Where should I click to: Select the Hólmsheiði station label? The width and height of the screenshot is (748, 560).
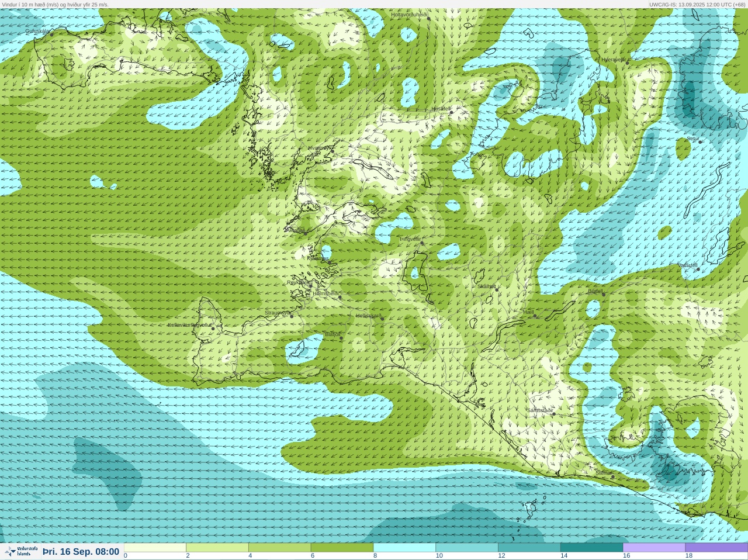pyautogui.click(x=326, y=293)
